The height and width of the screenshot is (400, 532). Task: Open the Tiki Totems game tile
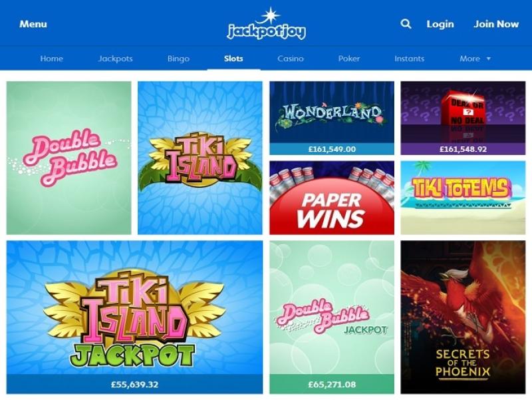tap(463, 198)
